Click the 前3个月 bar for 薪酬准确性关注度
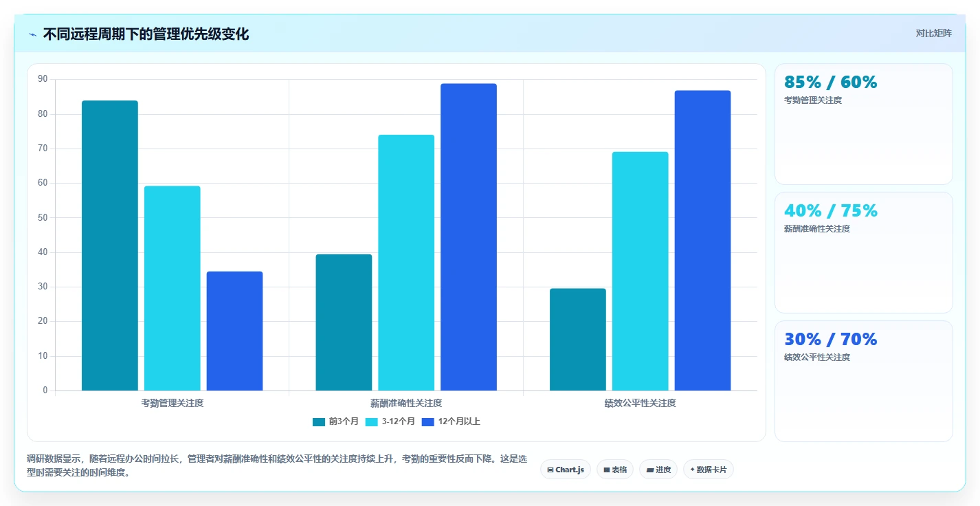The height and width of the screenshot is (506, 980). [344, 322]
